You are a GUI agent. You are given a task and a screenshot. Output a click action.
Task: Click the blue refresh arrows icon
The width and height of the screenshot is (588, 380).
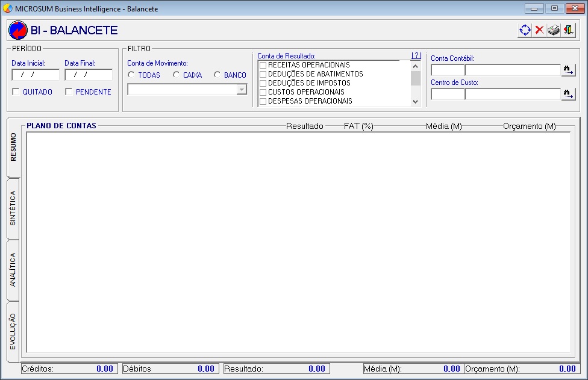click(525, 30)
